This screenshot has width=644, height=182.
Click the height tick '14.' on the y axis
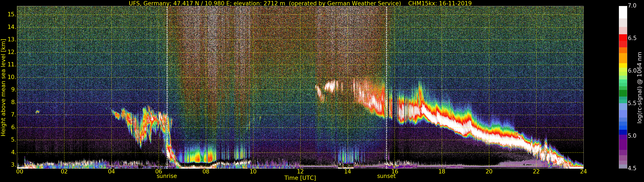coord(12,27)
